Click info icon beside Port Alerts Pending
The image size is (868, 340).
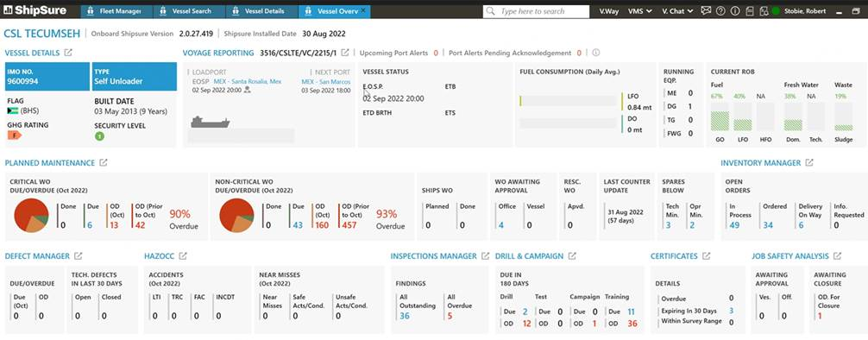[x=595, y=54]
